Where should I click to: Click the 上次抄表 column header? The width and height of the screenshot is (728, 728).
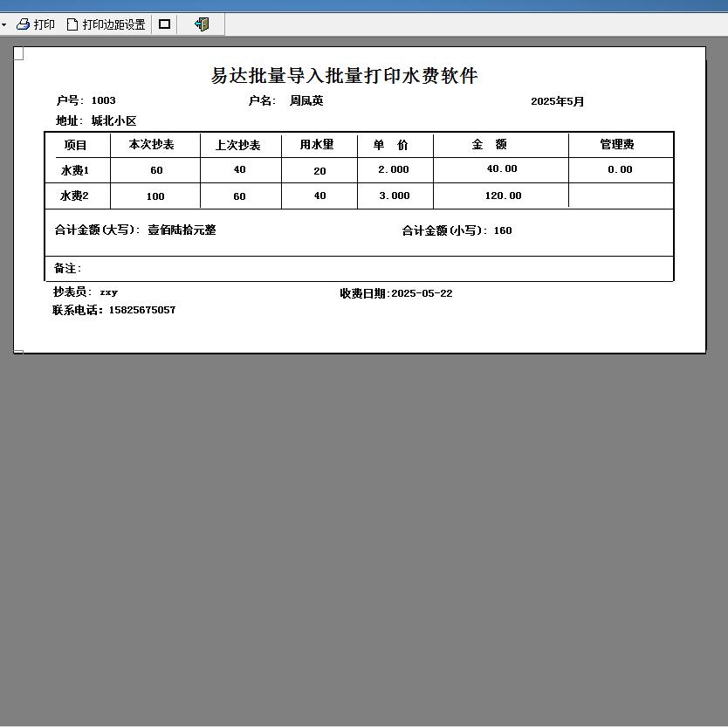(x=237, y=145)
